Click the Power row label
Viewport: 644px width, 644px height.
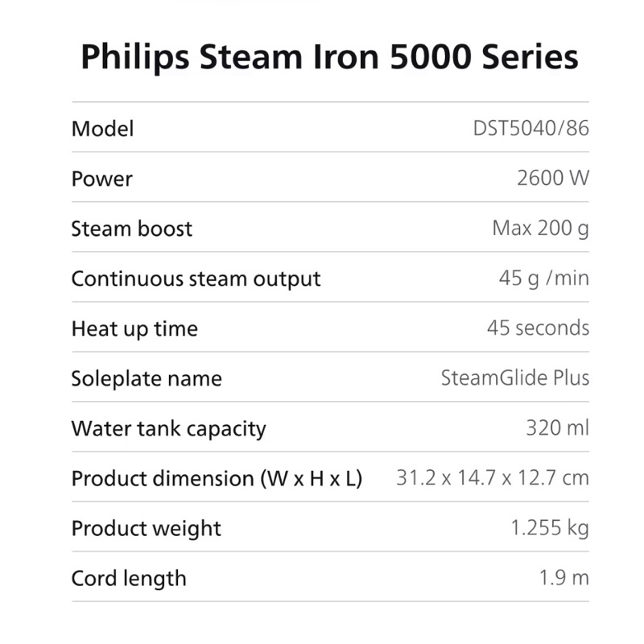click(x=101, y=179)
